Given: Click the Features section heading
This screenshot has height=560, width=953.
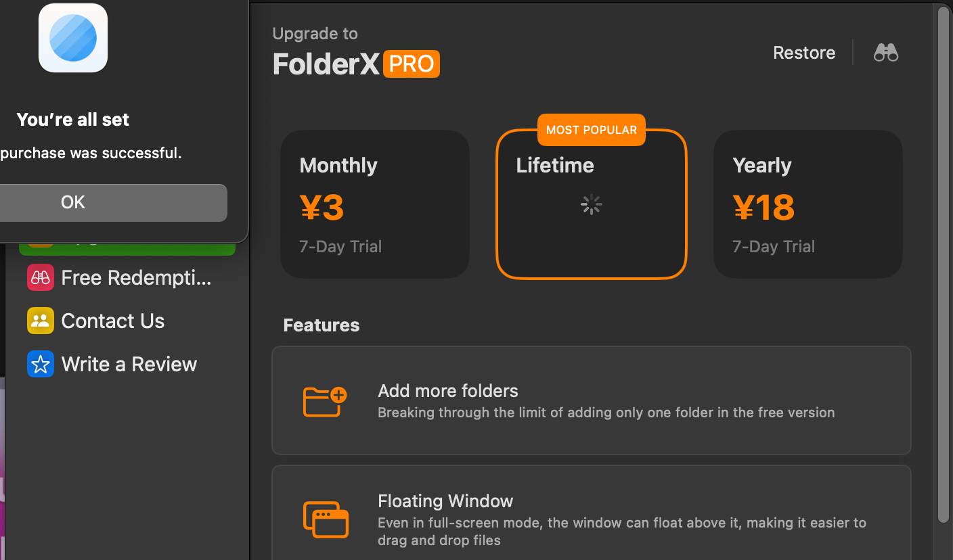Looking at the screenshot, I should [322, 325].
